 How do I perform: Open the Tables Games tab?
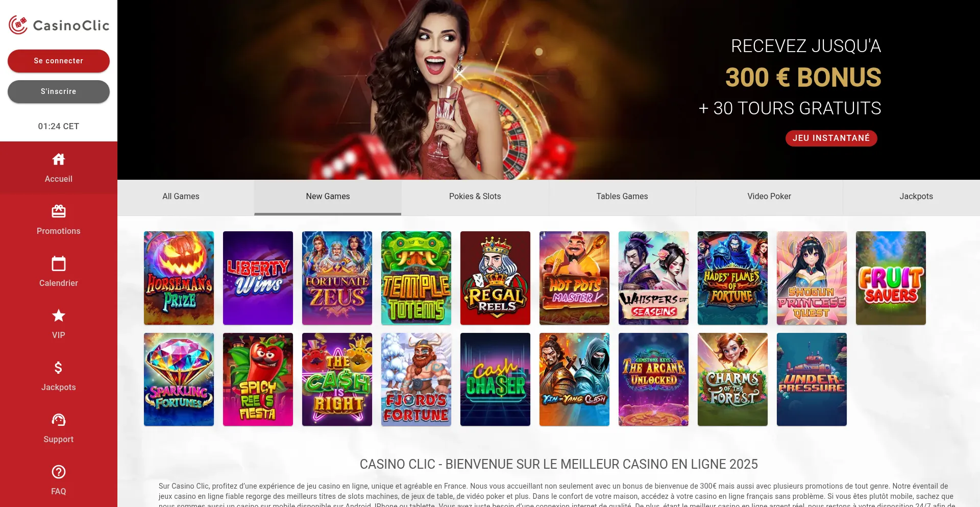622,197
